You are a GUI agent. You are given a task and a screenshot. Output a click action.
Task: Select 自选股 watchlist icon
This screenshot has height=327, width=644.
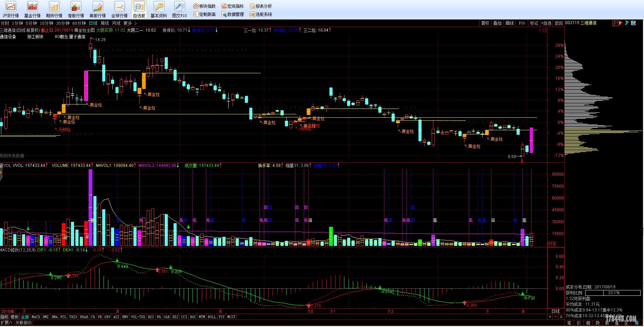[x=139, y=9]
